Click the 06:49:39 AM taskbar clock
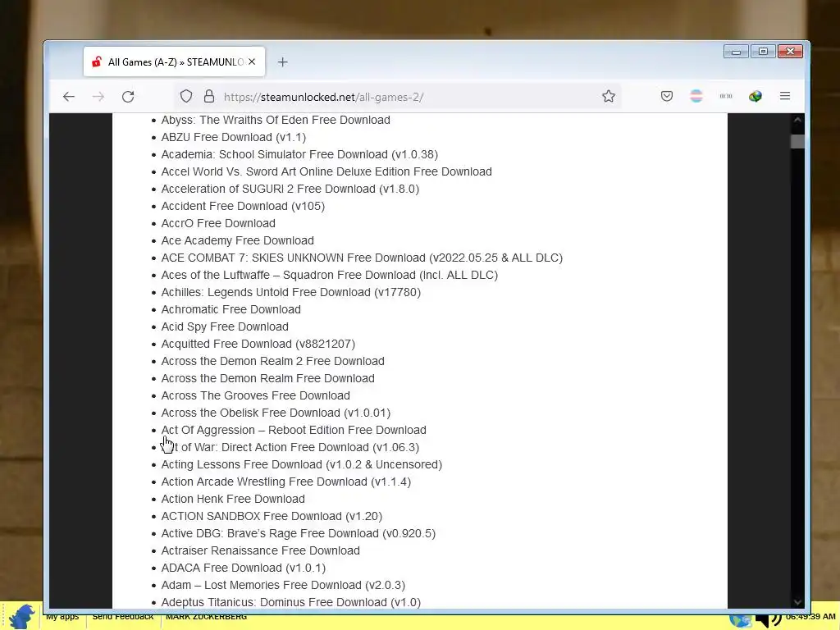 (x=810, y=617)
